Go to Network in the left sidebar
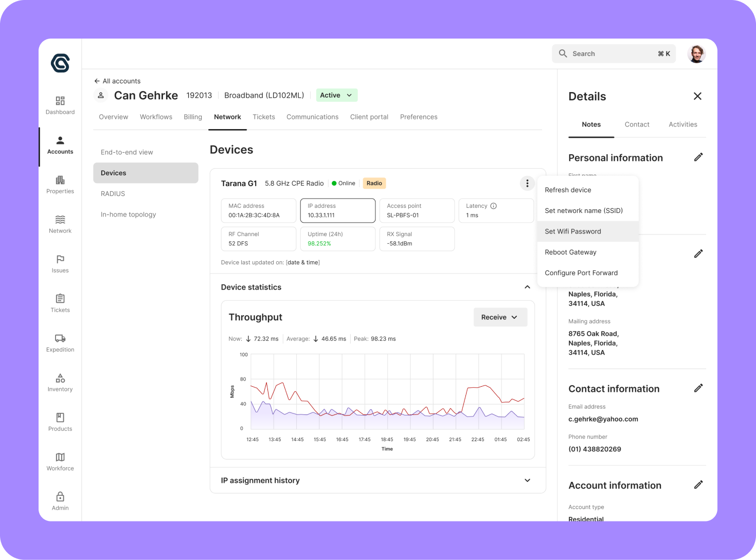Image resolution: width=756 pixels, height=560 pixels. 60,224
